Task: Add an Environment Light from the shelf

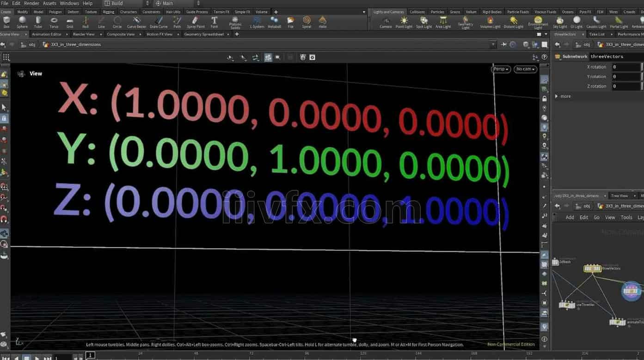Action: point(538,23)
